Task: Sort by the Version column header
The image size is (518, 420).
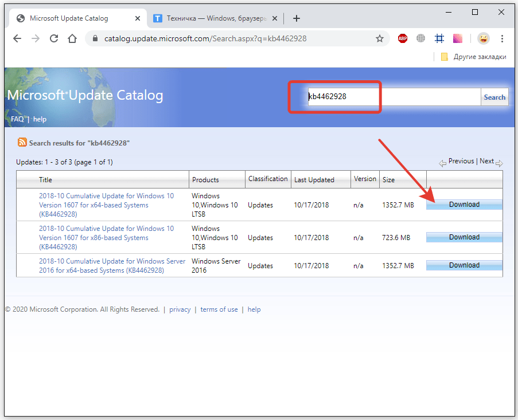Action: tap(365, 179)
